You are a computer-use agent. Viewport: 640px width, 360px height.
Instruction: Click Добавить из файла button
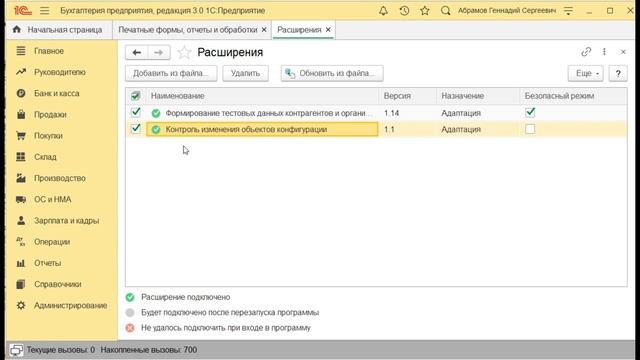171,73
